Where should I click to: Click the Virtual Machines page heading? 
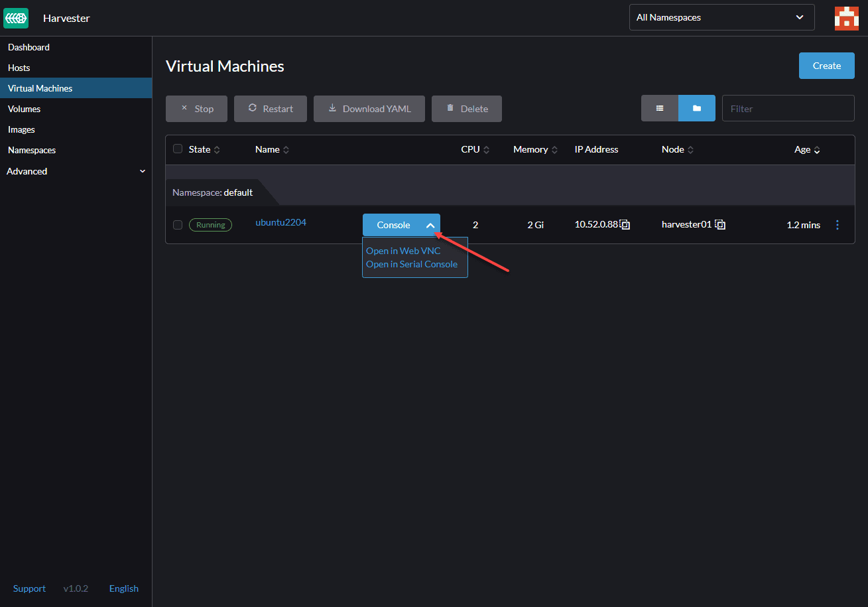click(x=225, y=66)
